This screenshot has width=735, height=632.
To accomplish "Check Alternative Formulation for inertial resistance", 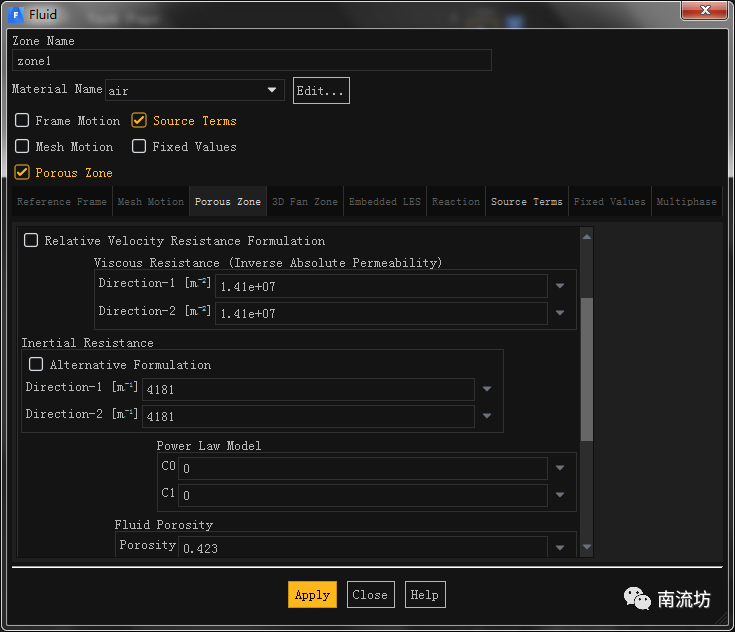I will 37,365.
